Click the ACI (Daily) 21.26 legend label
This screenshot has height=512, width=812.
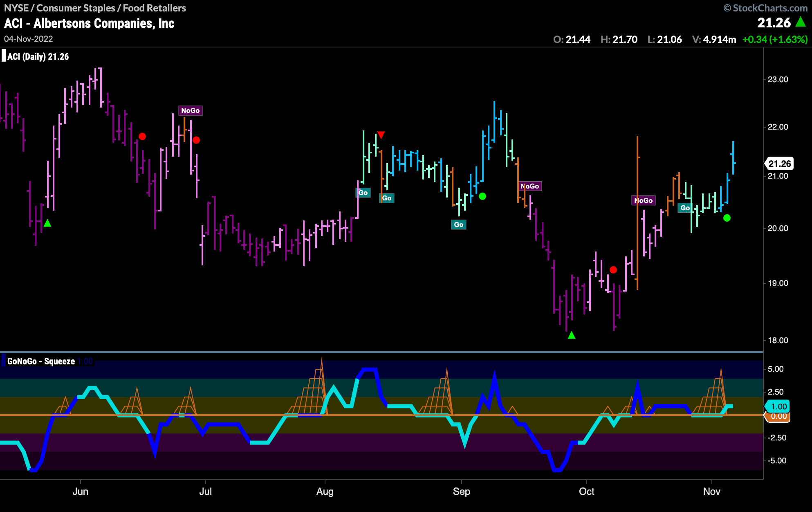[38, 56]
